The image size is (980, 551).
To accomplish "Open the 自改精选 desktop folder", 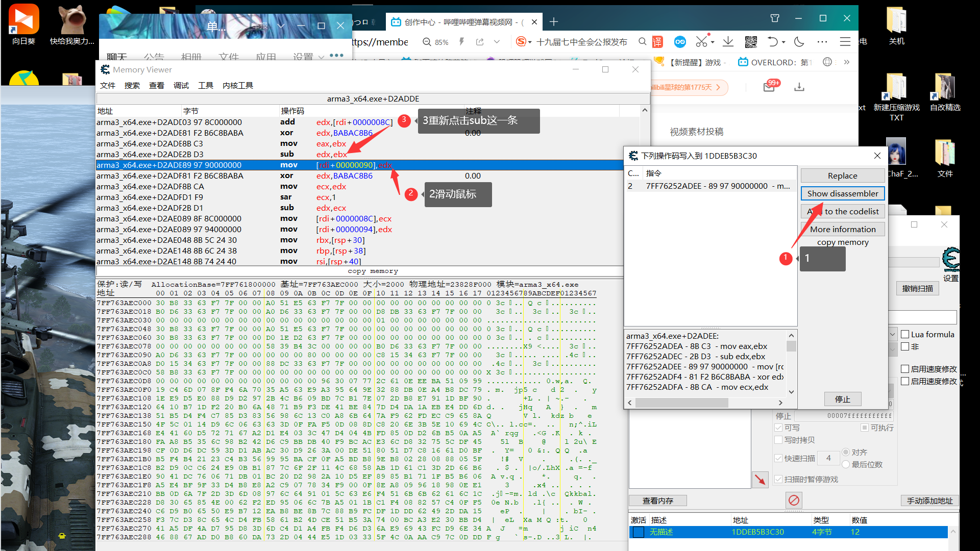I will point(945,92).
